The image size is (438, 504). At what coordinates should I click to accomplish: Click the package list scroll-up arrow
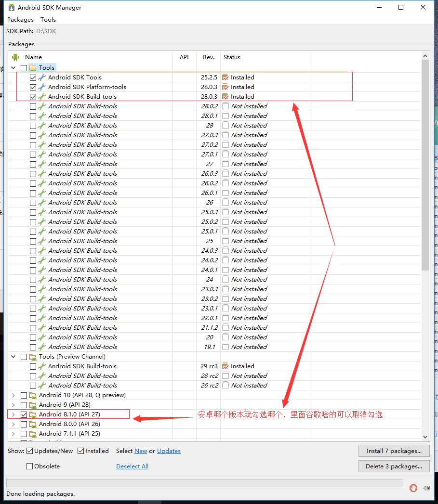pos(425,56)
